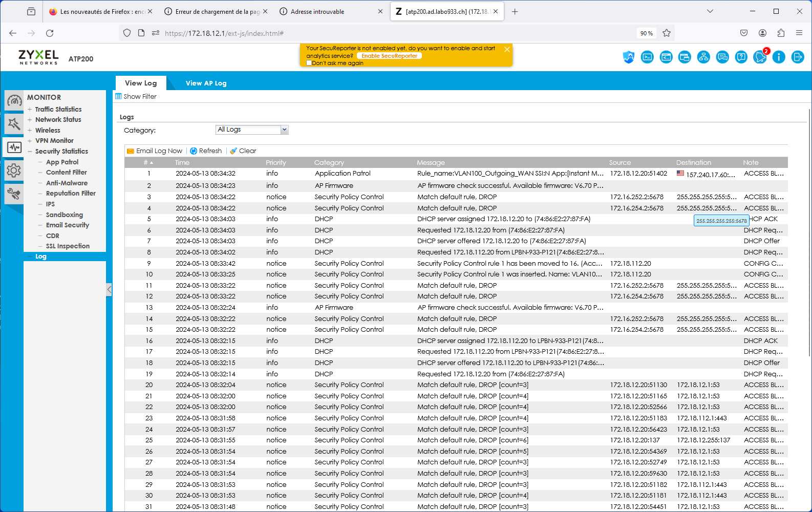
Task: Open the Firefox View recent browsing icon
Action: [31, 11]
